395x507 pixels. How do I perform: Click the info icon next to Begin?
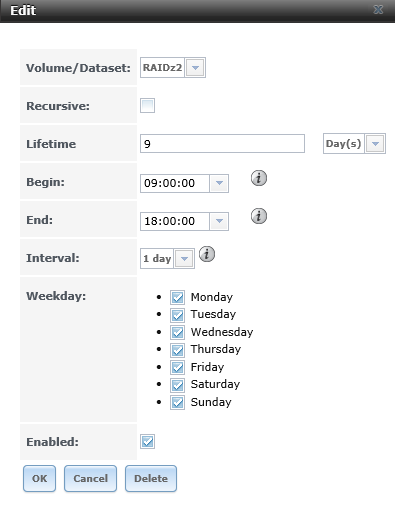click(259, 178)
